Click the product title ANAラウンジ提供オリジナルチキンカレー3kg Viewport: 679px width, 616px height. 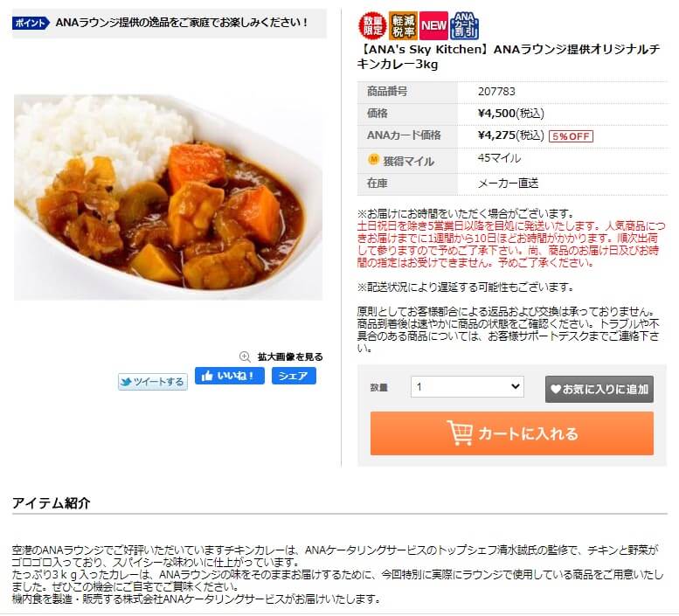coord(509,57)
